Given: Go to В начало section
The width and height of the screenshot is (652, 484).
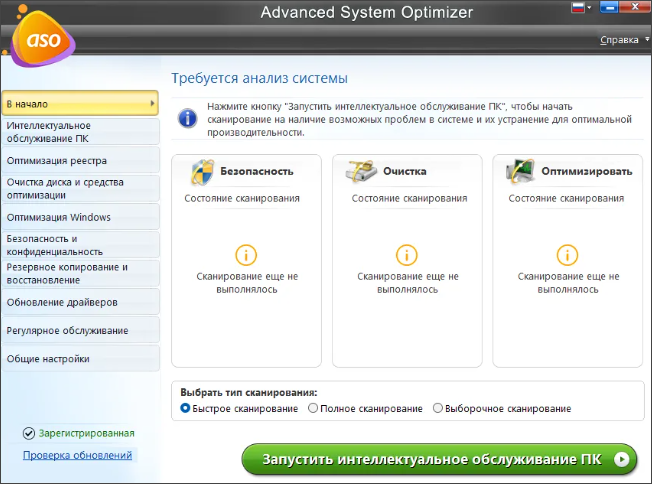Looking at the screenshot, I should click(80, 103).
